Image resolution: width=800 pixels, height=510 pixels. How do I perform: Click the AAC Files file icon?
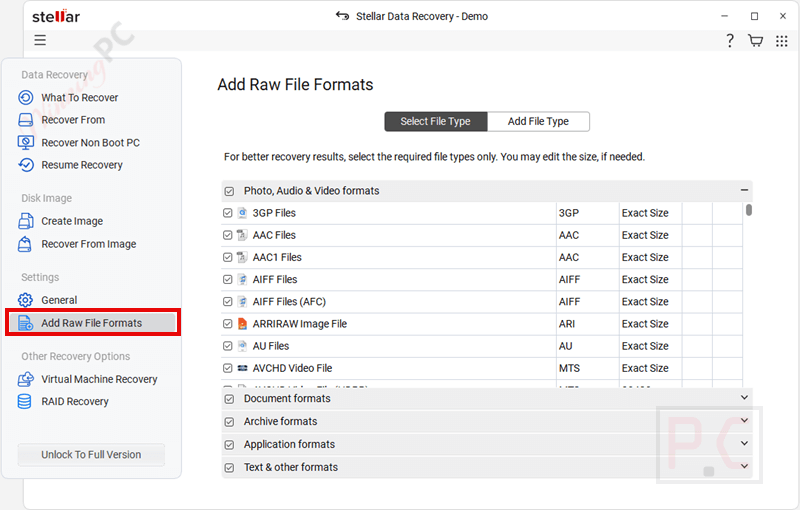coord(243,235)
